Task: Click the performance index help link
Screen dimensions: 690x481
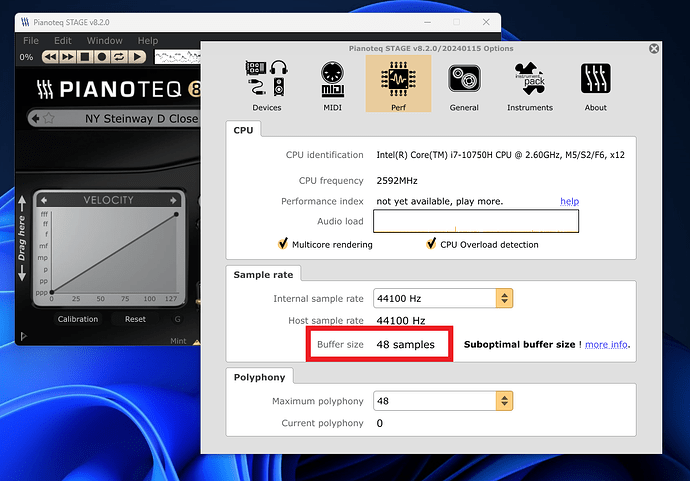Action: tap(569, 201)
